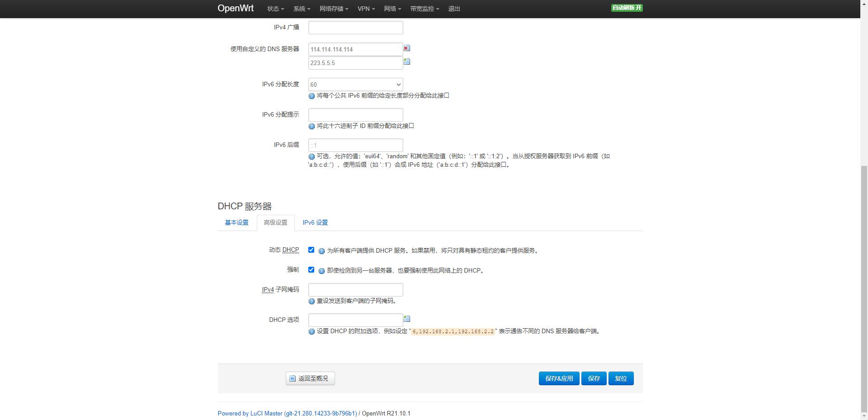Remove the 114.114.114.114 DNS entry
Viewport: 868px width, 420px height.
pos(407,48)
